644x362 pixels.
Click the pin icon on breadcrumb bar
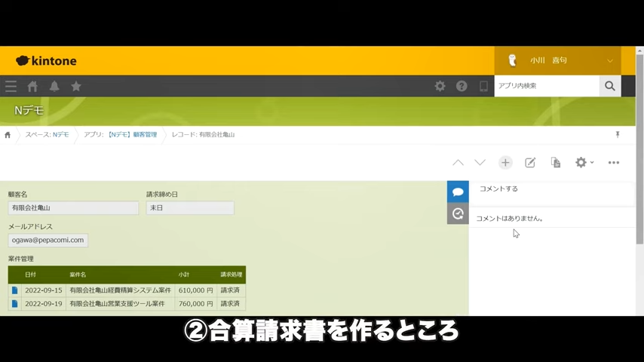618,134
